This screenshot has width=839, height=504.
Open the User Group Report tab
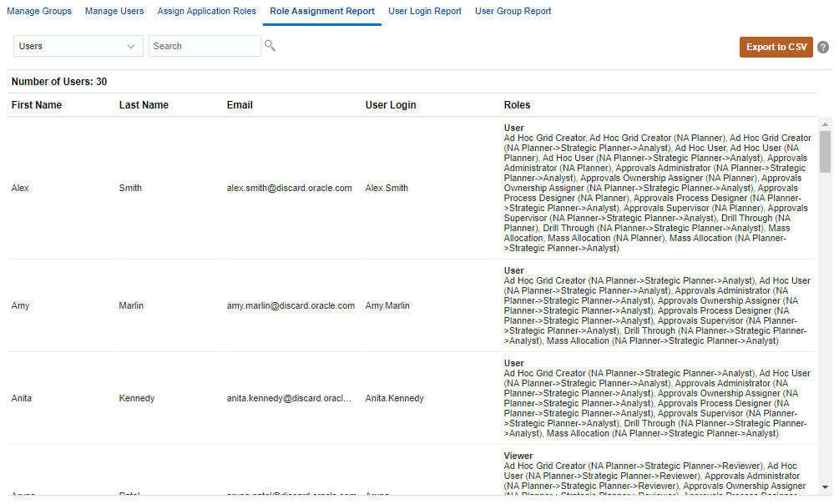(513, 11)
